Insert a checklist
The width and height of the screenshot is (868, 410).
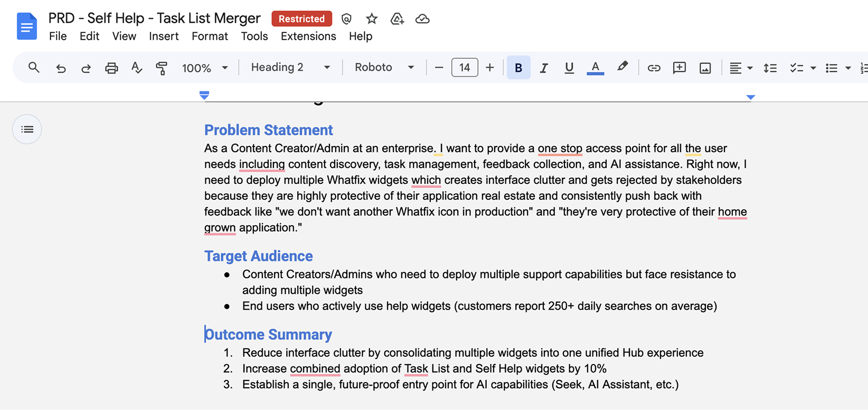tap(796, 68)
